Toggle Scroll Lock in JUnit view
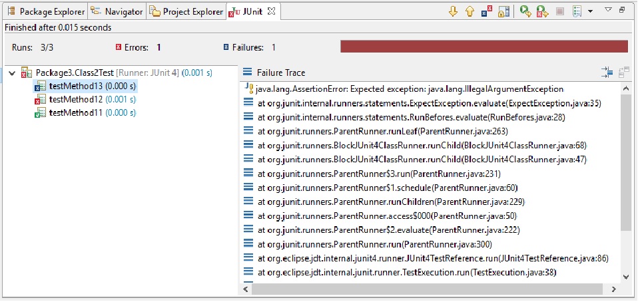The width and height of the screenshot is (644, 308). [x=503, y=11]
